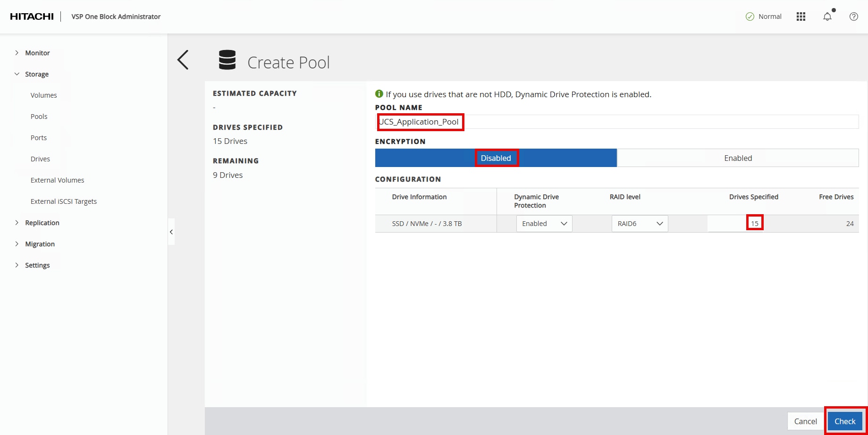Collapse the sidebar with the arrow handle
This screenshot has width=868, height=435.
point(171,232)
